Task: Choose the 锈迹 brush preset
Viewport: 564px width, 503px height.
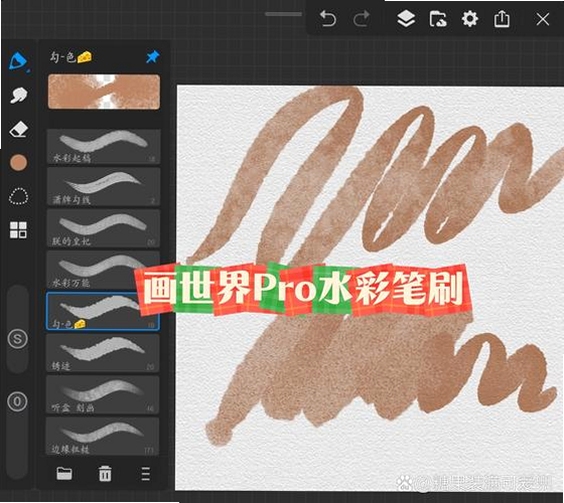Action: click(x=104, y=353)
